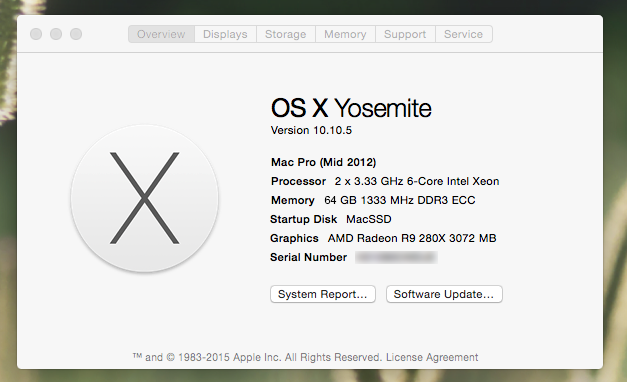
Task: Click the OS X Yosemite title
Action: click(x=351, y=108)
